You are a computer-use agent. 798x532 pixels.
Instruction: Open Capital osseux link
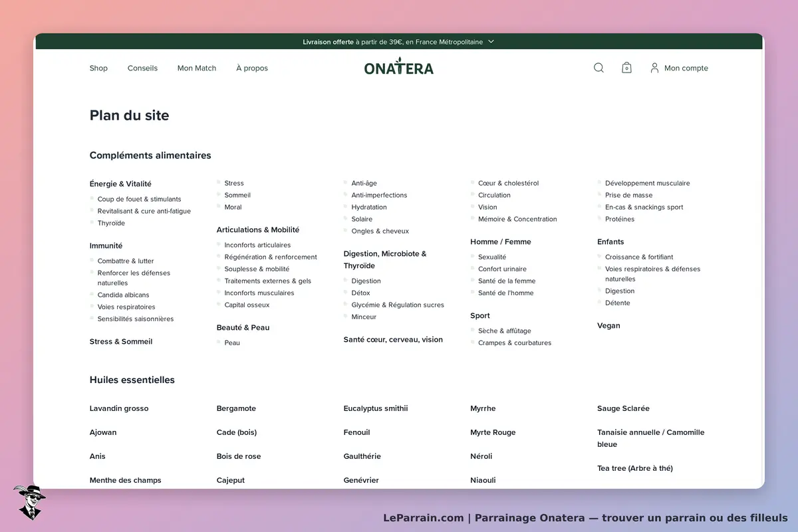[247, 305]
